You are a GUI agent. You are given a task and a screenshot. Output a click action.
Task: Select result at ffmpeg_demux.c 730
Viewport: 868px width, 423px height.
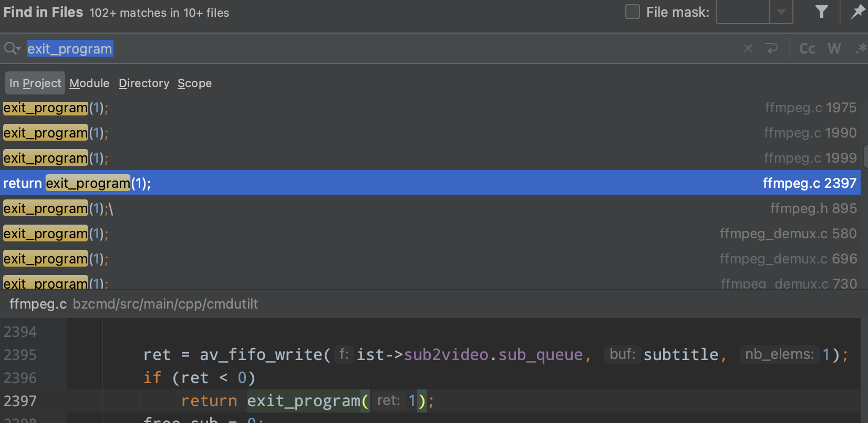(430, 281)
